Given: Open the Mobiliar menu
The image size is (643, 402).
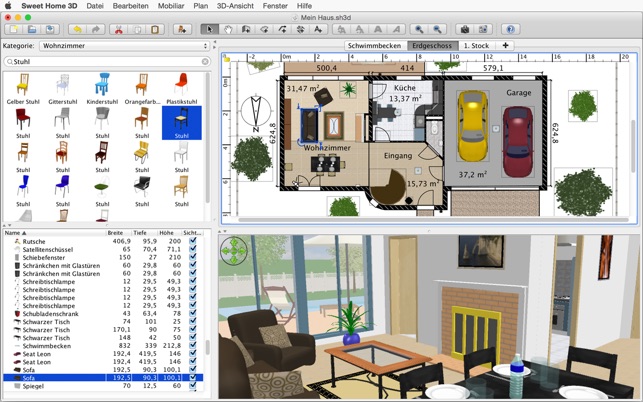Looking at the screenshot, I should pos(171,6).
